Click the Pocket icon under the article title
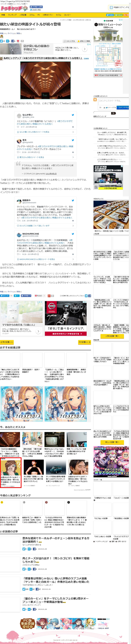 [x=18, y=41]
